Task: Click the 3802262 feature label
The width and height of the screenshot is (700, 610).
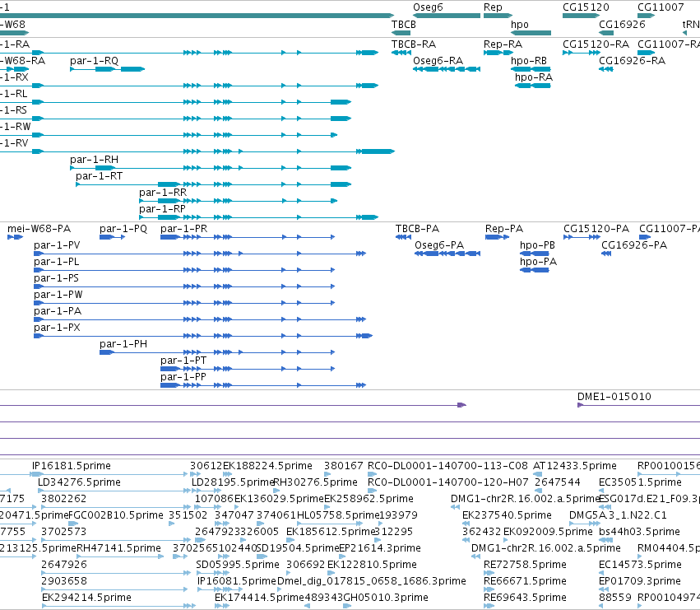Action: (x=64, y=499)
